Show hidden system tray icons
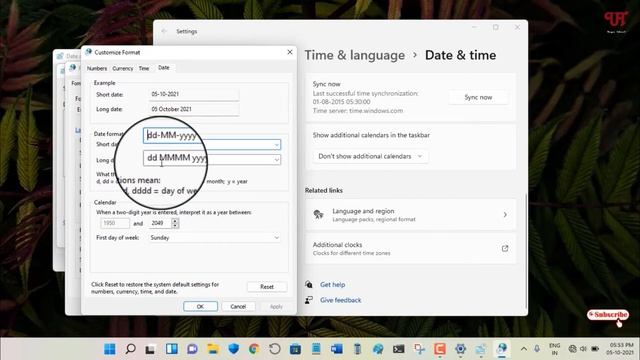The image size is (640, 360). point(524,349)
